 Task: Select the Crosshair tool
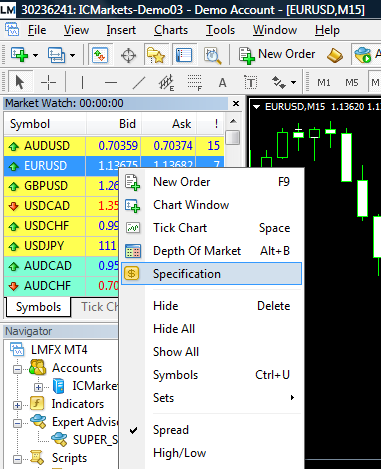pyautogui.click(x=48, y=82)
